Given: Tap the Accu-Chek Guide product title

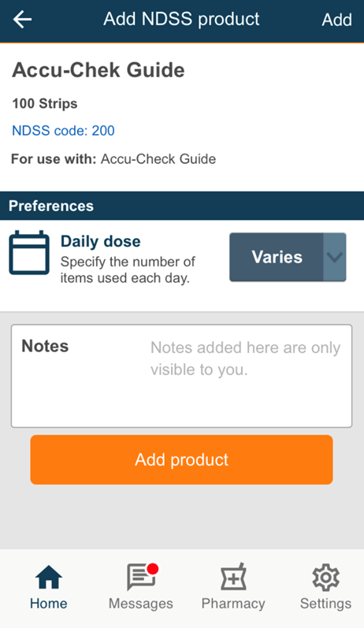Looking at the screenshot, I should coord(98,70).
